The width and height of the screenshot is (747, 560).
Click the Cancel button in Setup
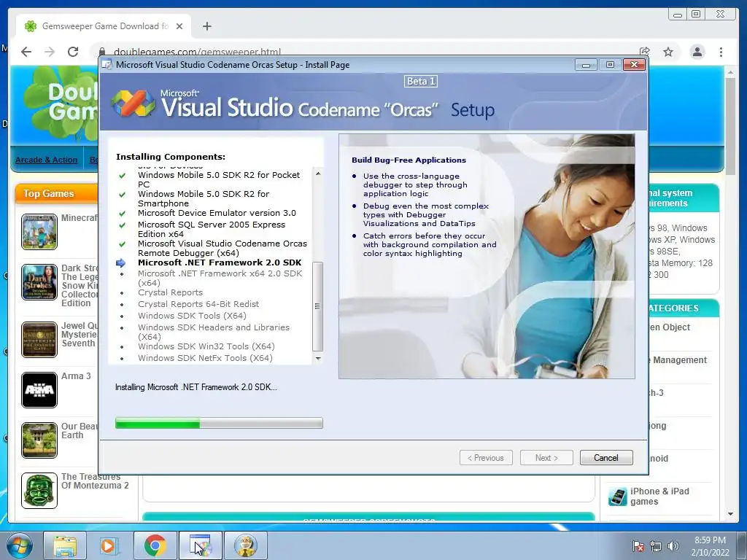coord(606,458)
